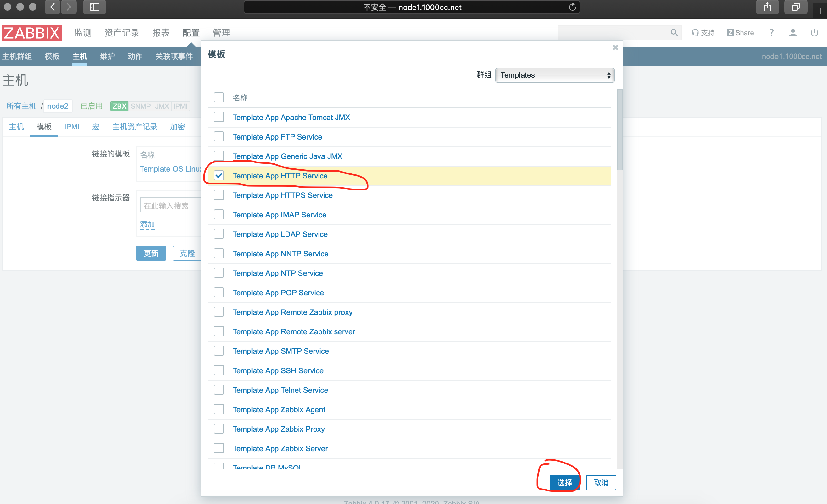Open the 监测 main menu
Image resolution: width=827 pixels, height=504 pixels.
[x=83, y=33]
